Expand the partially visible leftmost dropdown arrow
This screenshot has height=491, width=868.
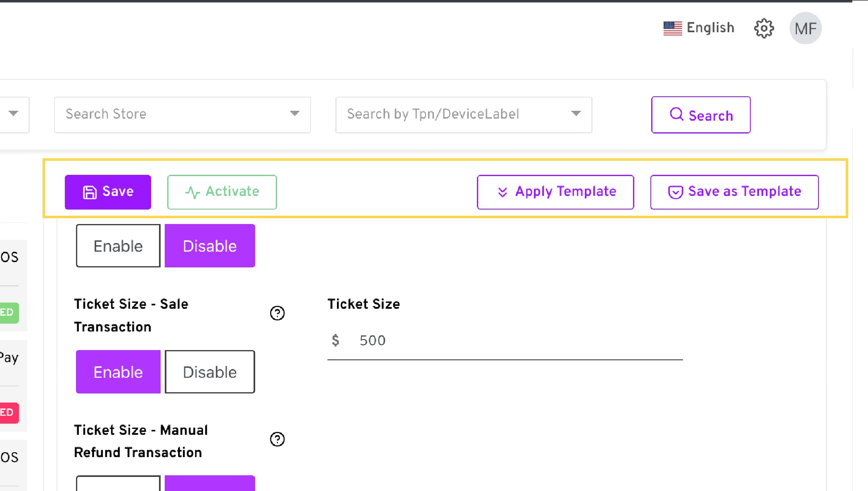(14, 114)
